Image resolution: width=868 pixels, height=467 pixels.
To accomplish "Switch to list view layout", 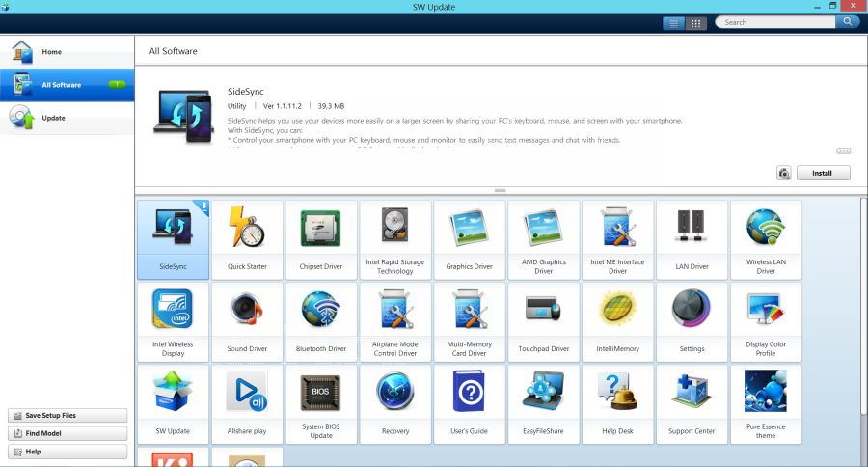I will coord(674,22).
